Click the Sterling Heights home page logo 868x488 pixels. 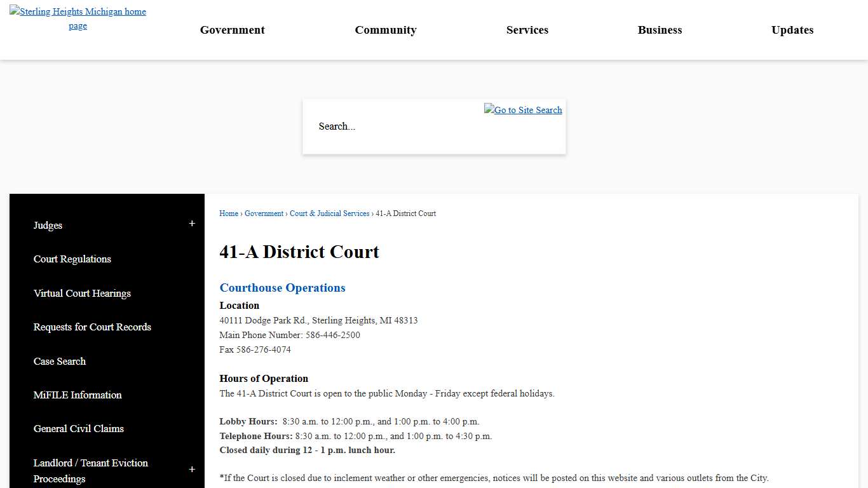pos(78,18)
